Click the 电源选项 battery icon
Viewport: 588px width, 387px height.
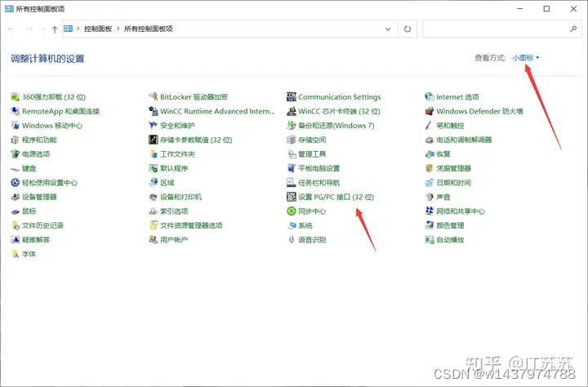click(15, 154)
